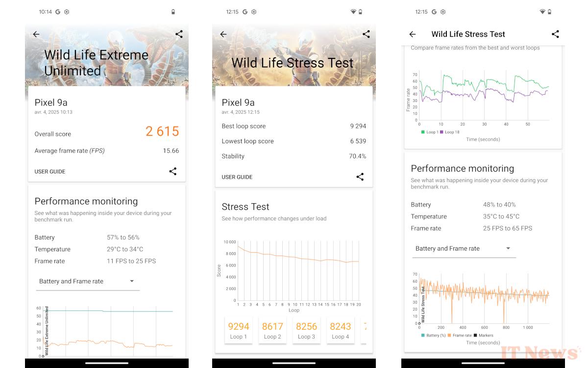Viewport: 588px width, 368px height.
Task: Tap the temperature reading 35°C to 45°C
Action: [501, 216]
